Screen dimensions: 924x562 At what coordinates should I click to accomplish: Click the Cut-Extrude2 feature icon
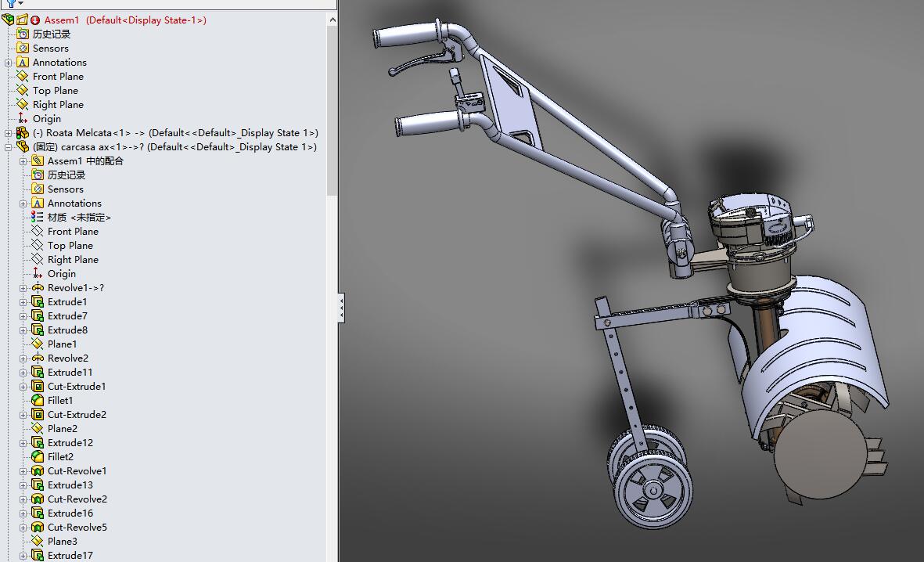[37, 415]
